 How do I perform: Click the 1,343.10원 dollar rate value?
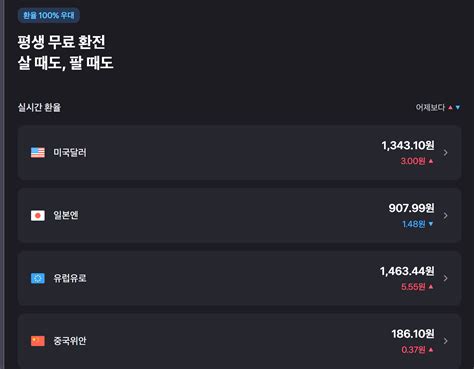408,145
